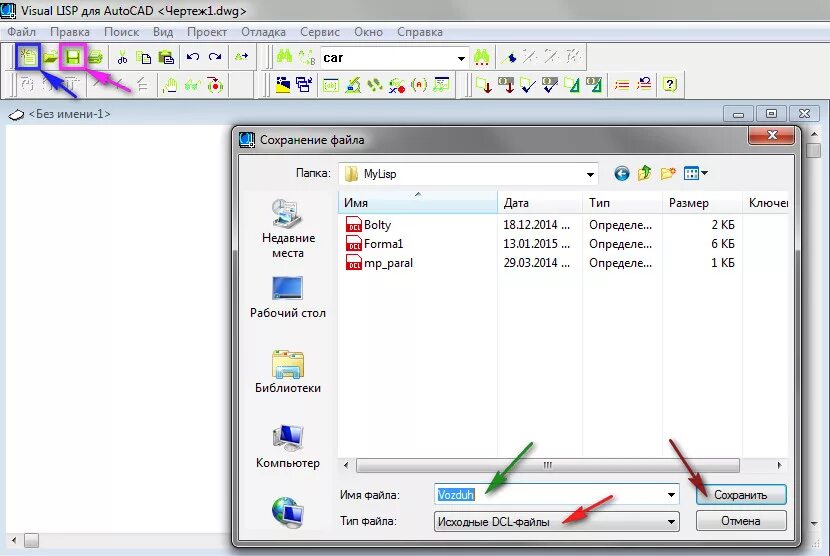Viewport: 830px width, 556px height.
Task: Toggle a bookmark with the blue pin icon
Action: (509, 57)
